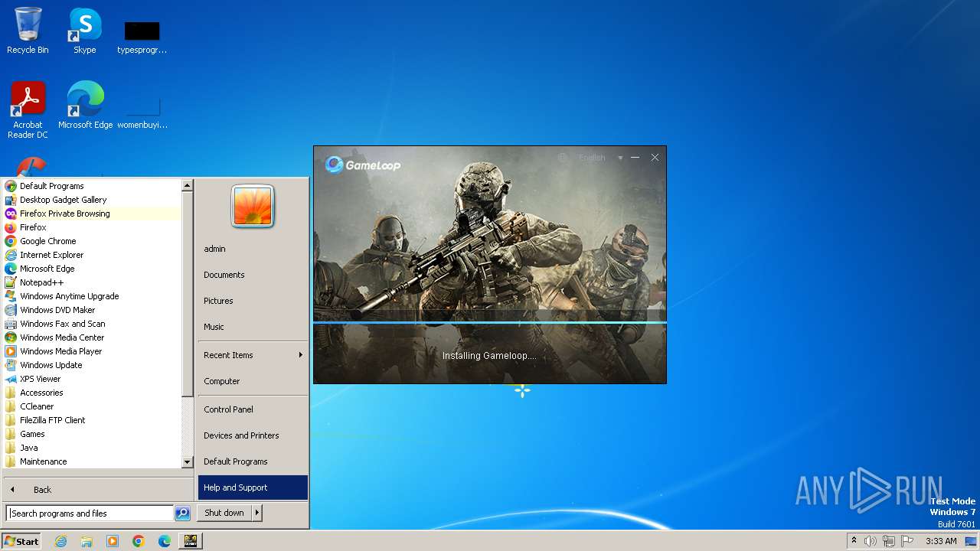Open Windows Update
This screenshot has width=980, height=551.
click(x=92, y=365)
